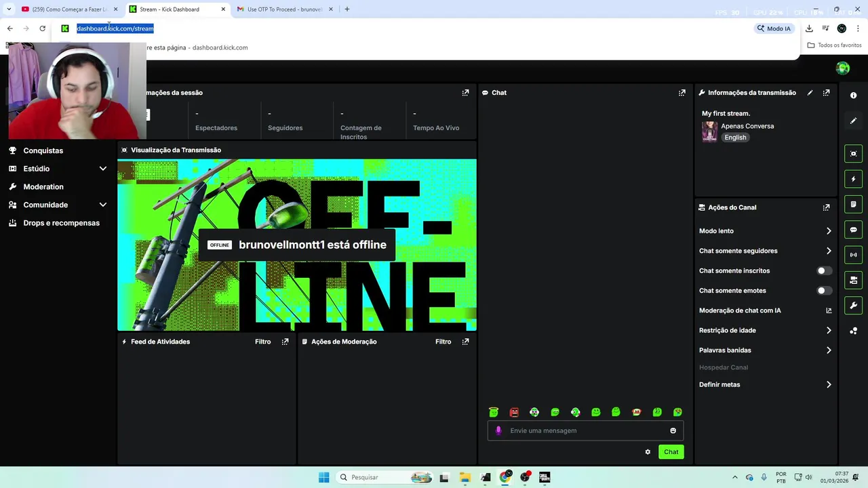Toggle the stream preview panel icon in sidebar

tap(853, 154)
